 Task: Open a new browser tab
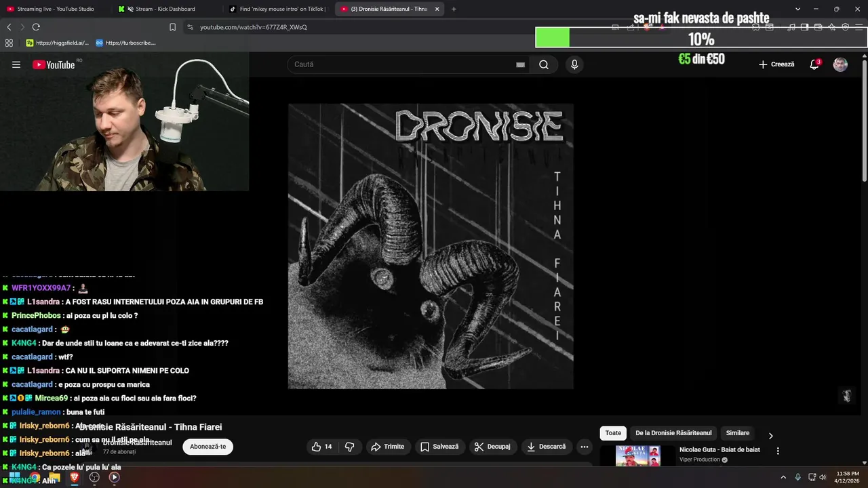(454, 9)
